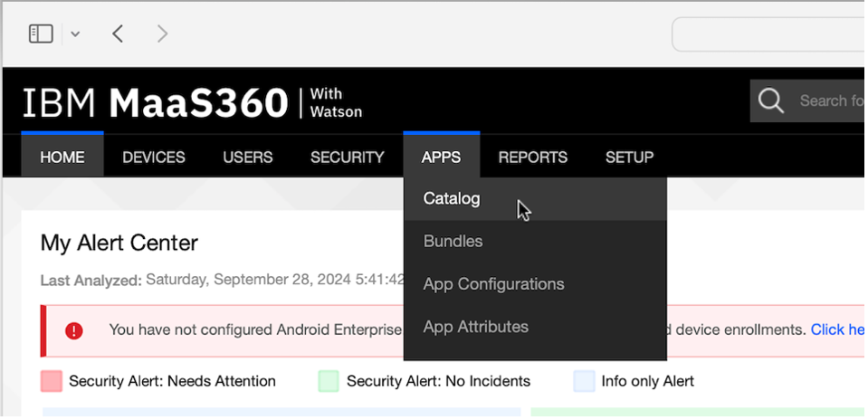Select App Attributes in APPS dropdown
The width and height of the screenshot is (868, 420).
[535, 327]
